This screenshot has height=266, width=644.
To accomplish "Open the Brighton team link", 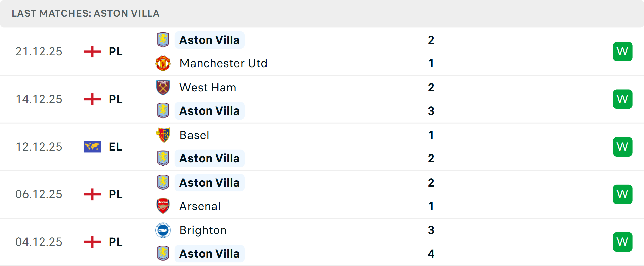I will [x=203, y=230].
